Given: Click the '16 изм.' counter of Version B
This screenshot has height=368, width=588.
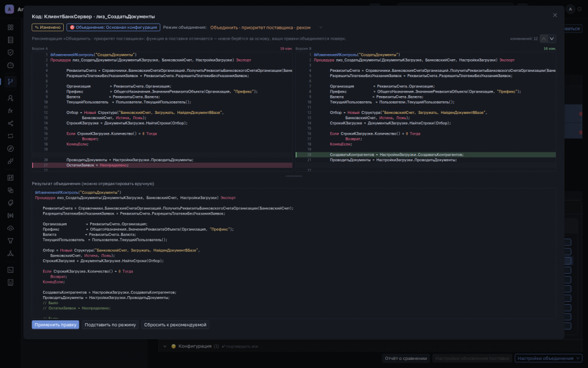Looking at the screenshot, I should pos(550,49).
